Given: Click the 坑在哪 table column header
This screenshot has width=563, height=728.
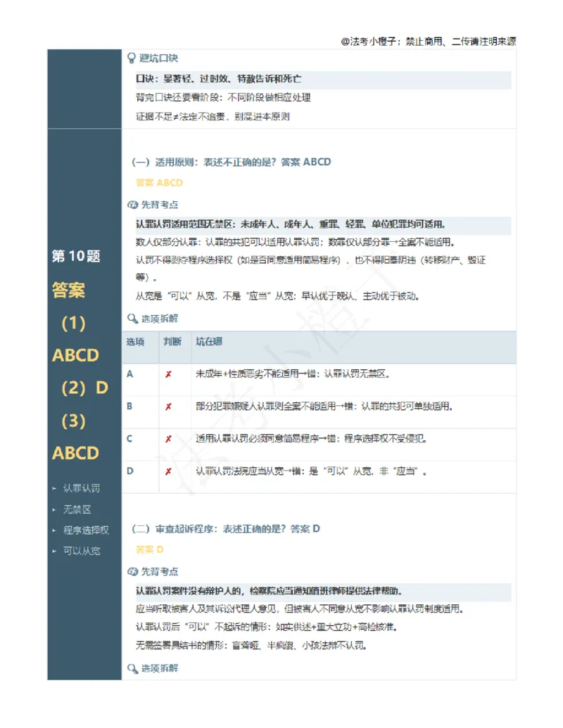Looking at the screenshot, I should tap(209, 342).
